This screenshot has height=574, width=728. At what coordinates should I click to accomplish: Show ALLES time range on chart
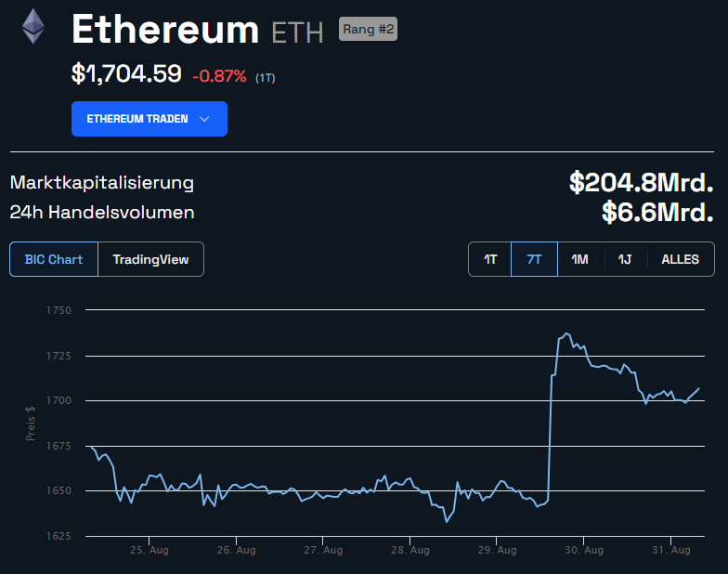(x=680, y=259)
